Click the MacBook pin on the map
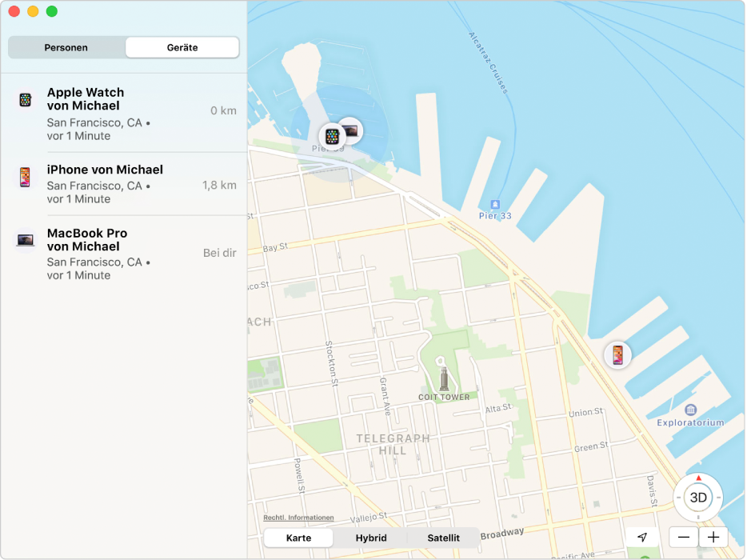Image resolution: width=747 pixels, height=560 pixels. [x=353, y=130]
